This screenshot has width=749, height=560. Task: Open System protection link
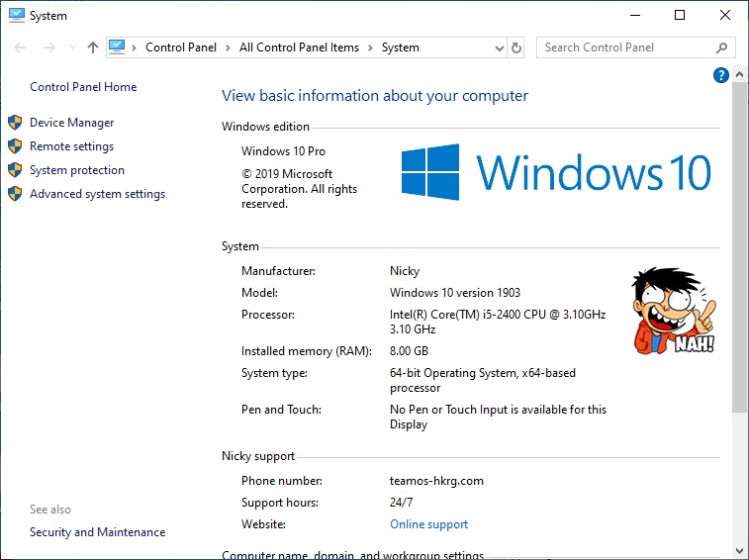click(x=77, y=170)
